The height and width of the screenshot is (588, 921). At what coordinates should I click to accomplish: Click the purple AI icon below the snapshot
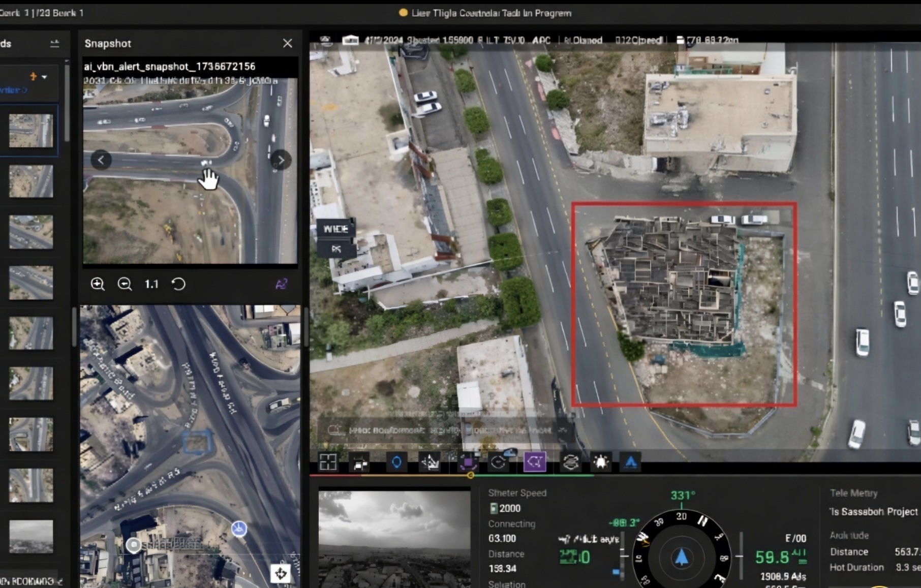(281, 284)
